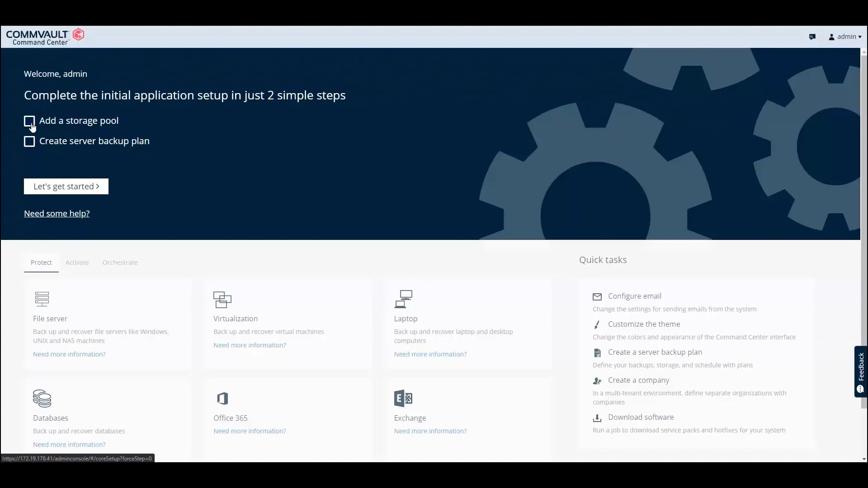Click the Virtualization icon
Viewport: 868px width, 488px height.
[x=222, y=300]
